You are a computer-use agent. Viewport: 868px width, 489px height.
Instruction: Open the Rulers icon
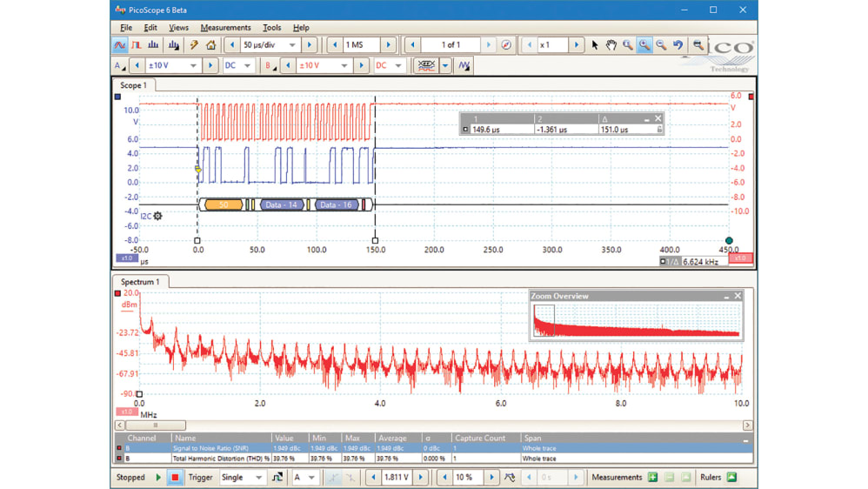pos(731,478)
